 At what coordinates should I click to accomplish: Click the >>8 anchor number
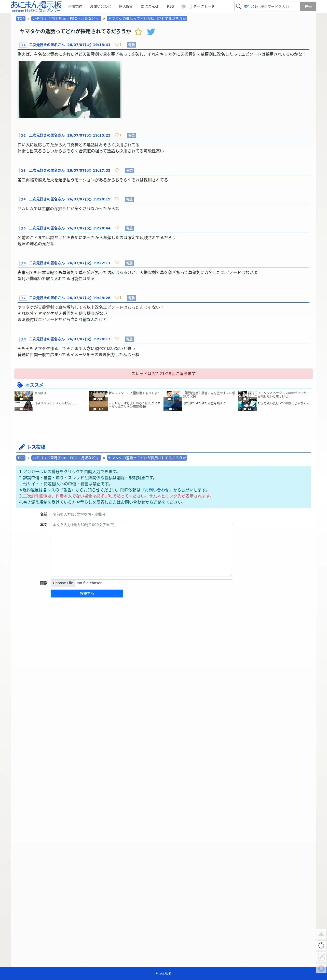point(23,339)
